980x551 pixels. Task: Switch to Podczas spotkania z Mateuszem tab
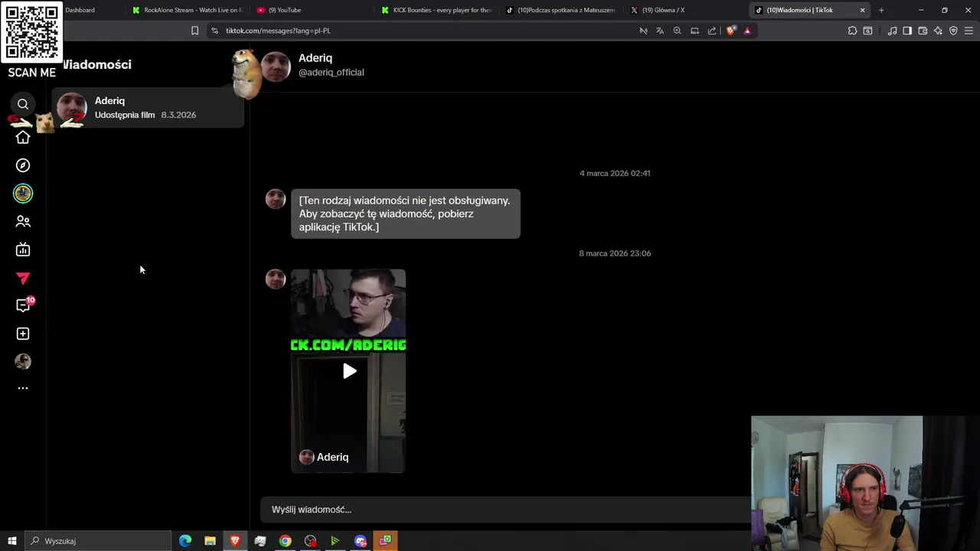pos(560,10)
